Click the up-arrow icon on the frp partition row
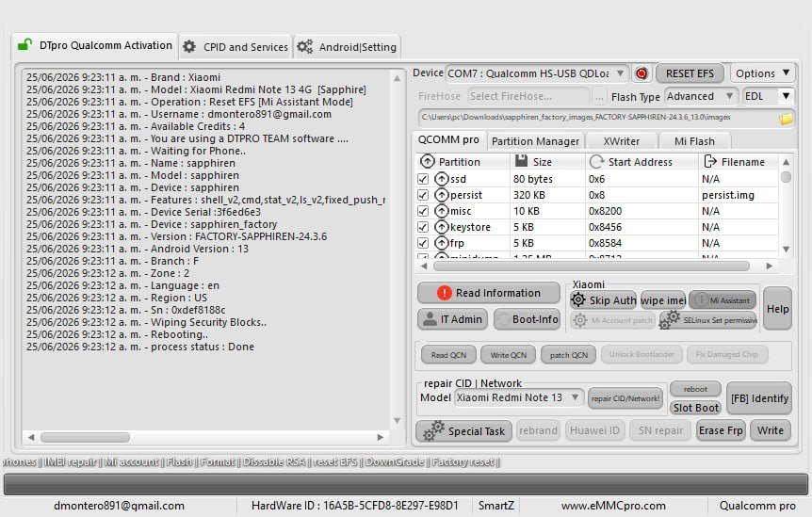 (441, 243)
